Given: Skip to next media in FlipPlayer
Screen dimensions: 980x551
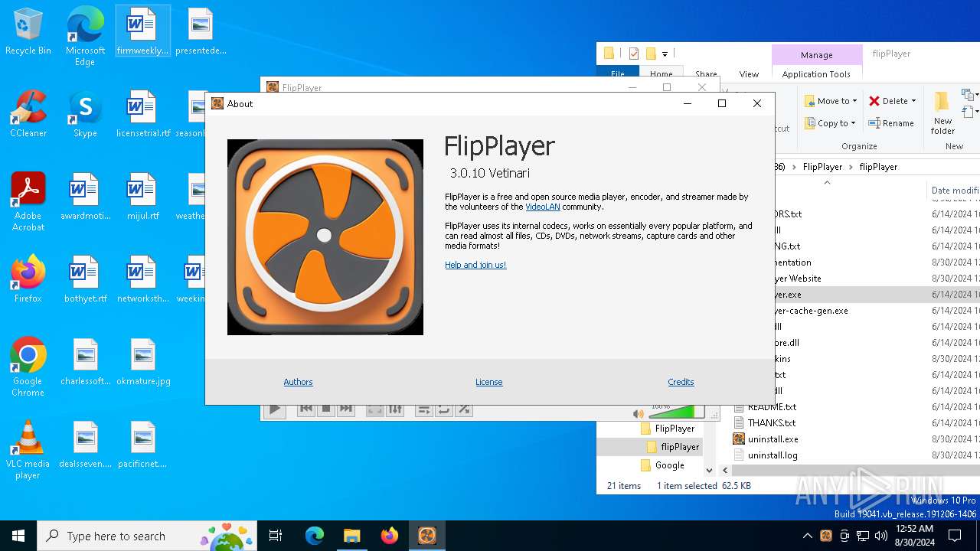Looking at the screenshot, I should [346, 409].
